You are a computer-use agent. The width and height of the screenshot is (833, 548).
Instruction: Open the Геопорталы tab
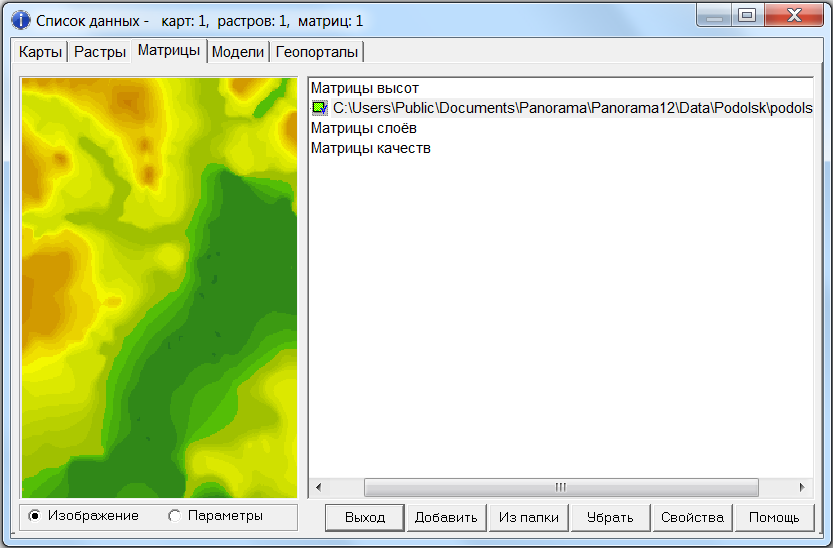point(317,52)
